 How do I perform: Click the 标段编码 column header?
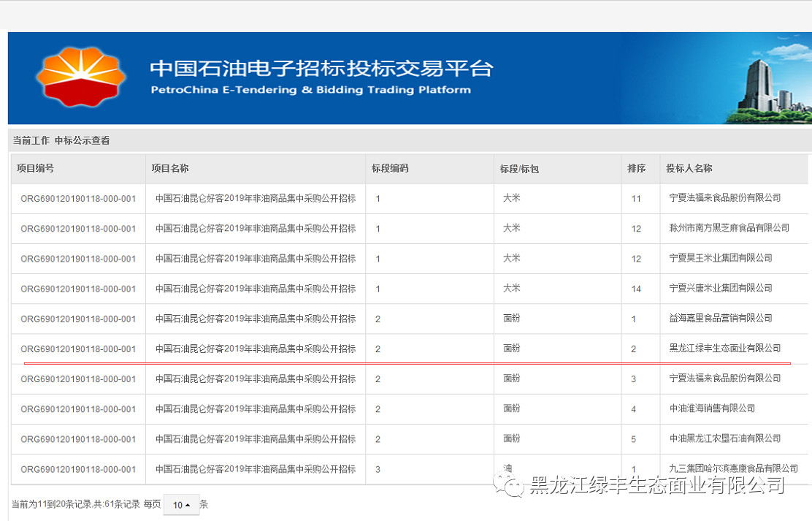pos(390,168)
